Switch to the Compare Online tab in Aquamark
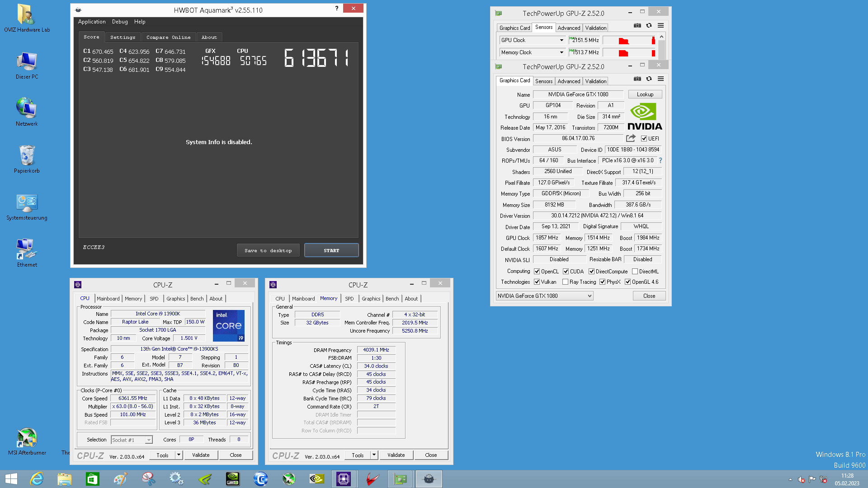868x488 pixels. (168, 37)
